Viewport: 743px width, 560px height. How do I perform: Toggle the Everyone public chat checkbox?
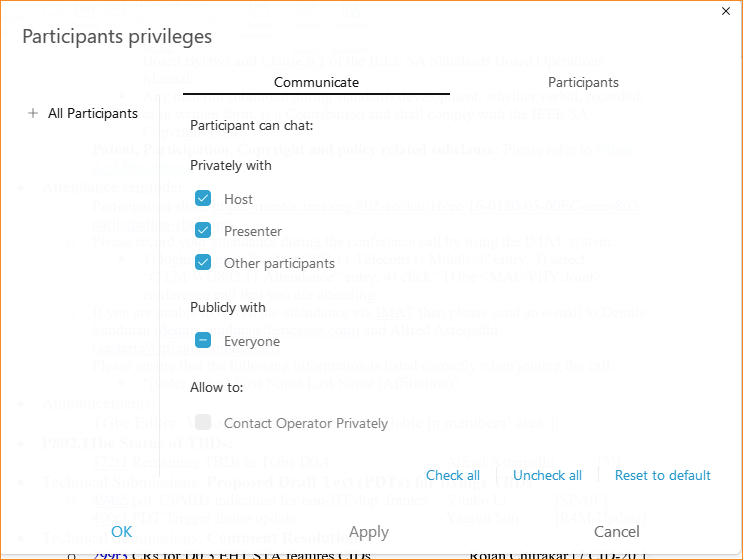203,340
